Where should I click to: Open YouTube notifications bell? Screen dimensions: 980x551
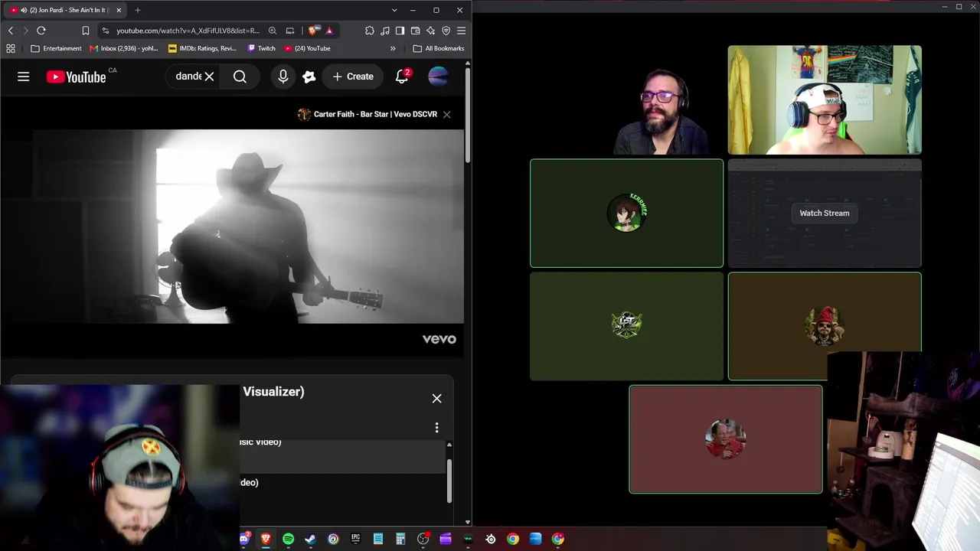402,77
